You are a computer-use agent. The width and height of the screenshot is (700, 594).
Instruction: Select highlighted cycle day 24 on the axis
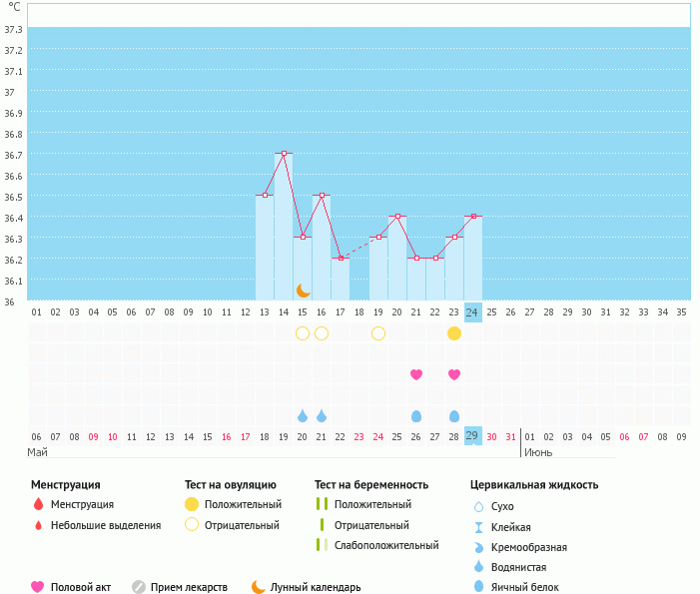pos(472,312)
